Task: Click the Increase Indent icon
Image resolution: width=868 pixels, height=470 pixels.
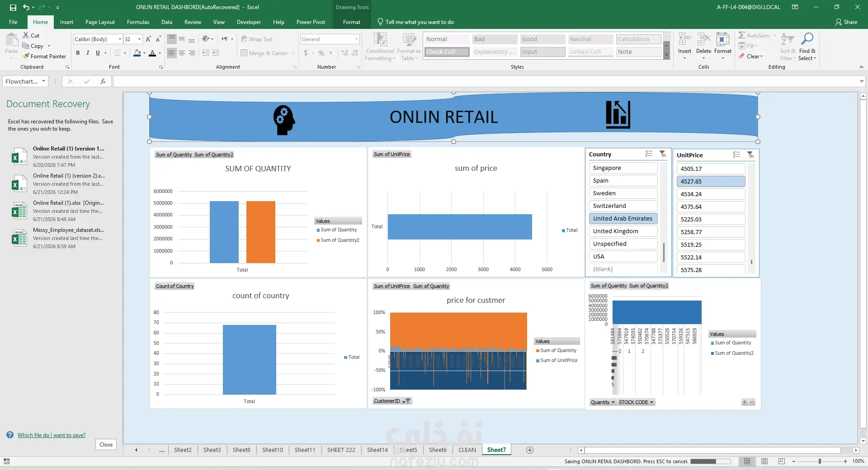Action: [x=216, y=53]
